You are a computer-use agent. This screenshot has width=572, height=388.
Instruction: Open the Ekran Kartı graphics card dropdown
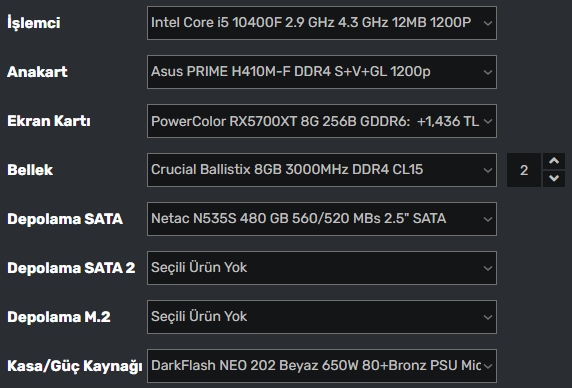[x=322, y=121]
